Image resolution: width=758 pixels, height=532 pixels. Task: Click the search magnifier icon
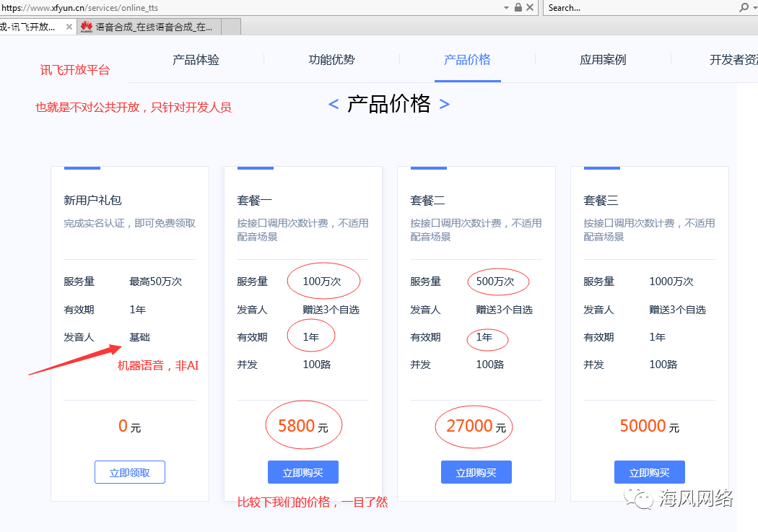(x=744, y=8)
